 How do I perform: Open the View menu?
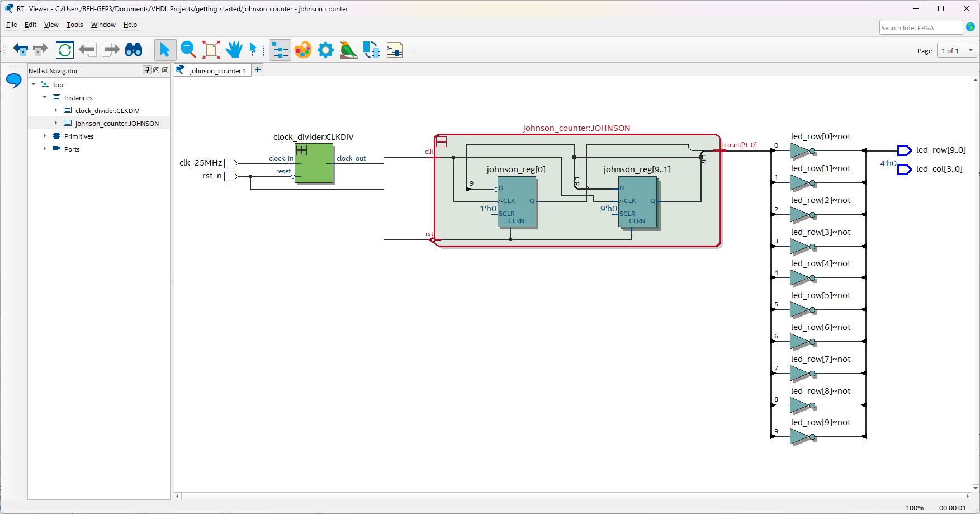pyautogui.click(x=51, y=25)
